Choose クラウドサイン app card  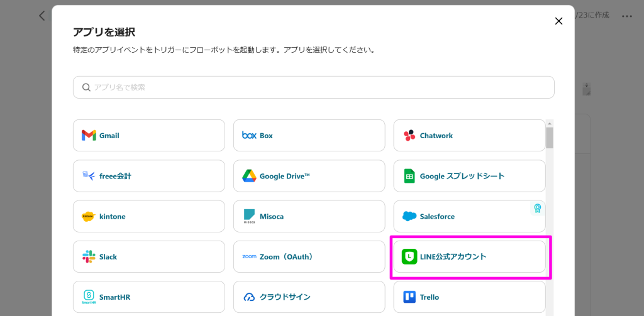tap(309, 297)
